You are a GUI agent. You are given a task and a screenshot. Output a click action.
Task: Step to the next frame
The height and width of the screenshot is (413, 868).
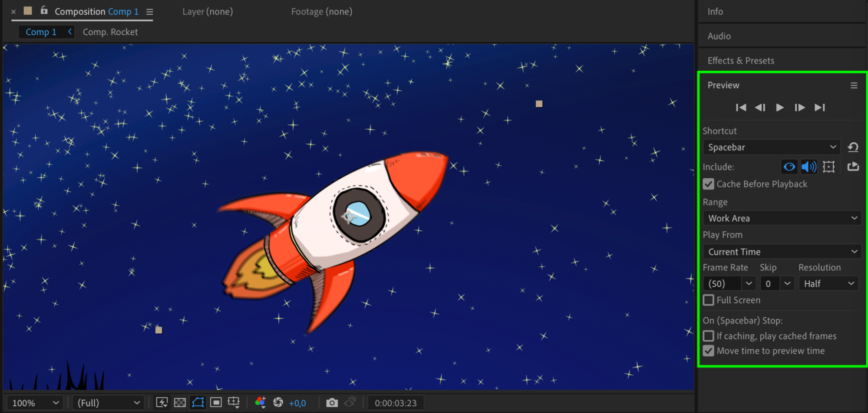(x=799, y=108)
